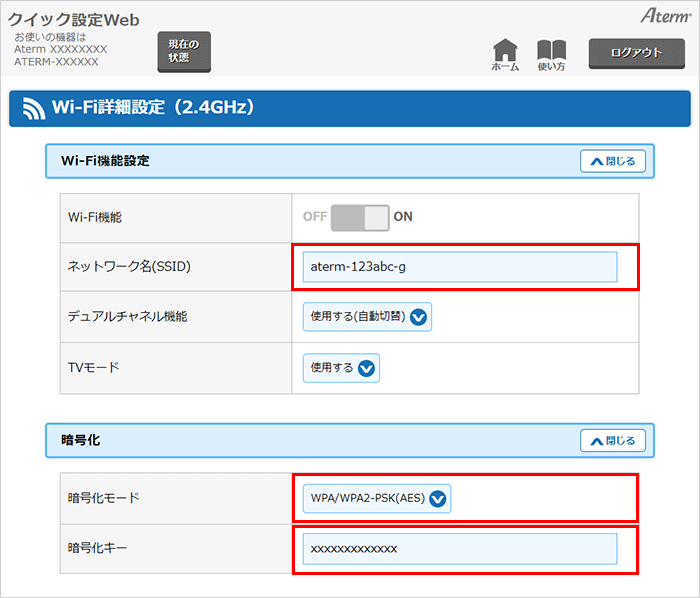
Task: Collapse 暗号化 section with 閉じる
Action: 612,440
